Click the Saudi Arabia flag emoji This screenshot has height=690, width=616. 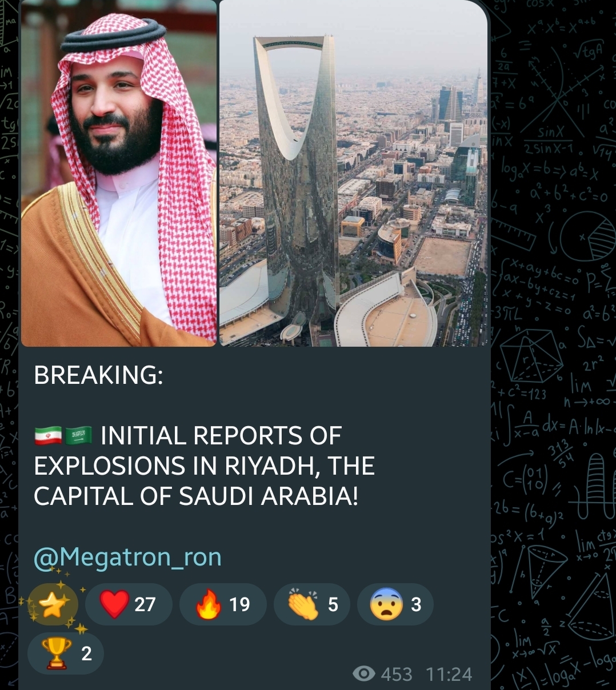pos(79,436)
